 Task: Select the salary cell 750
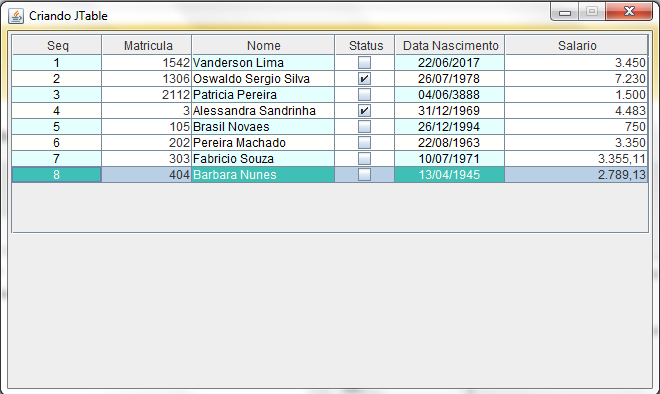point(576,127)
